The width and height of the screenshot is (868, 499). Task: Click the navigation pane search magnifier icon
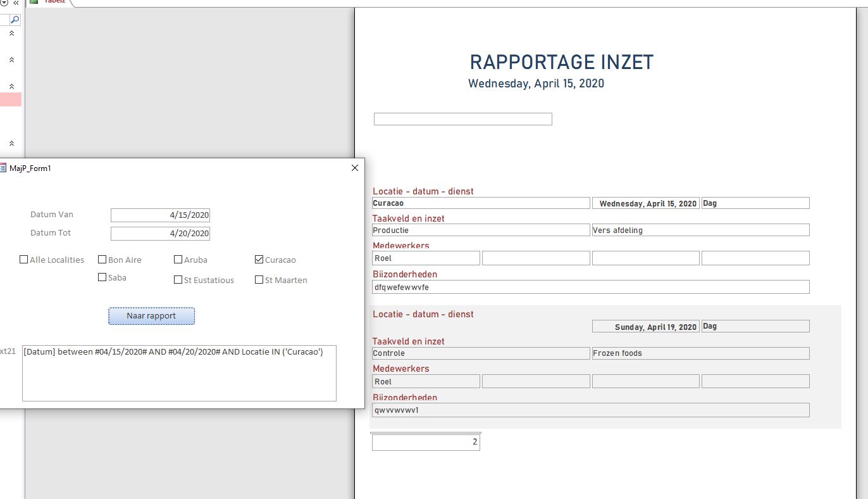pyautogui.click(x=15, y=20)
